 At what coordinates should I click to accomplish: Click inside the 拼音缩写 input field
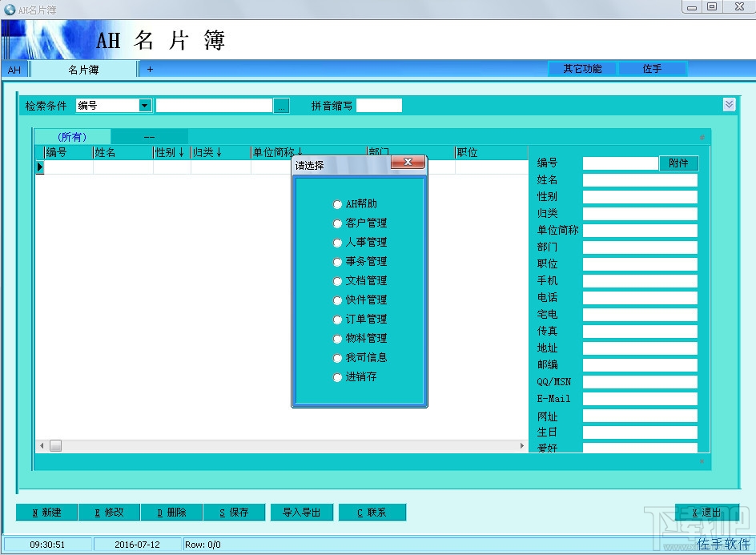click(378, 105)
